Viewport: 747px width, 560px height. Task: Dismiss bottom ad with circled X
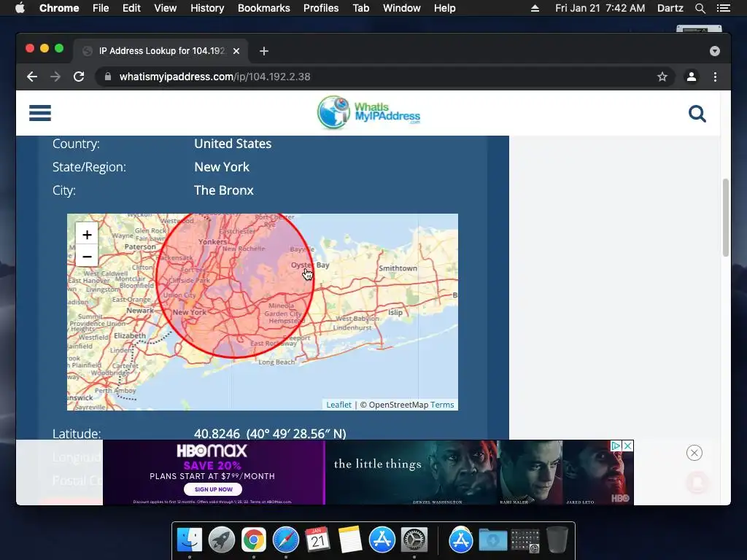tap(694, 453)
